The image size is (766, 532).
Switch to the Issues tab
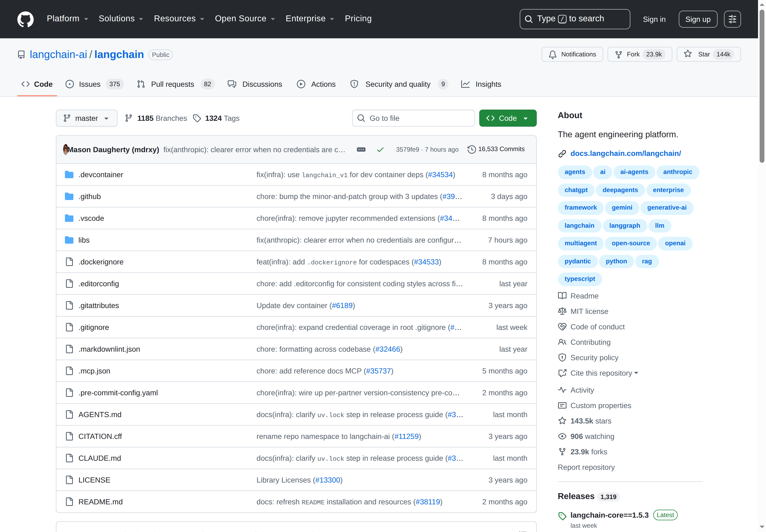pyautogui.click(x=94, y=84)
